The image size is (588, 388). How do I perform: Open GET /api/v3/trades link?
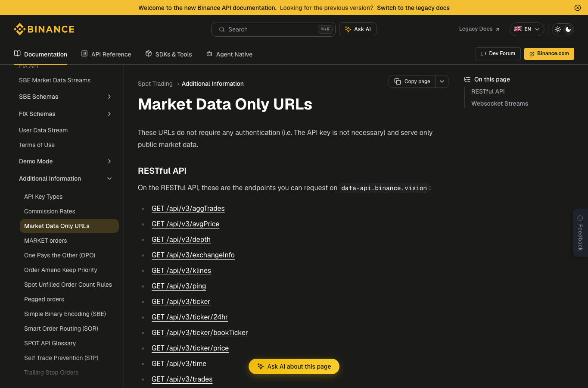pyautogui.click(x=182, y=379)
